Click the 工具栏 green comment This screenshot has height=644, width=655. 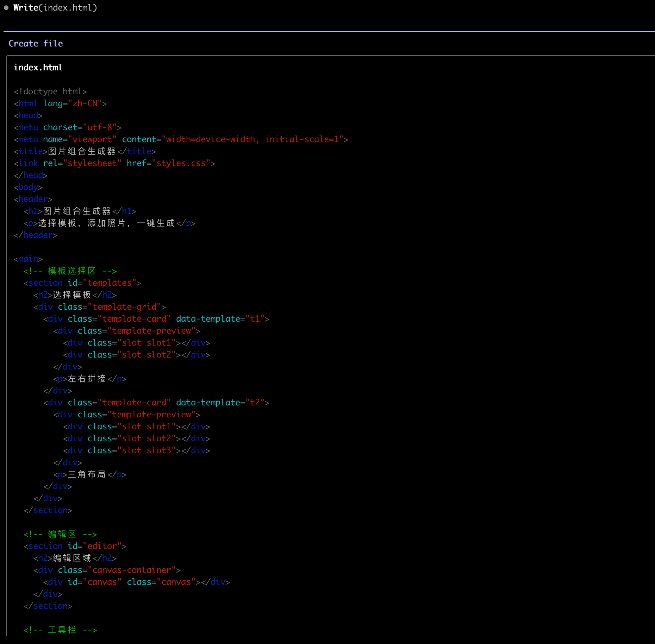tap(60, 630)
